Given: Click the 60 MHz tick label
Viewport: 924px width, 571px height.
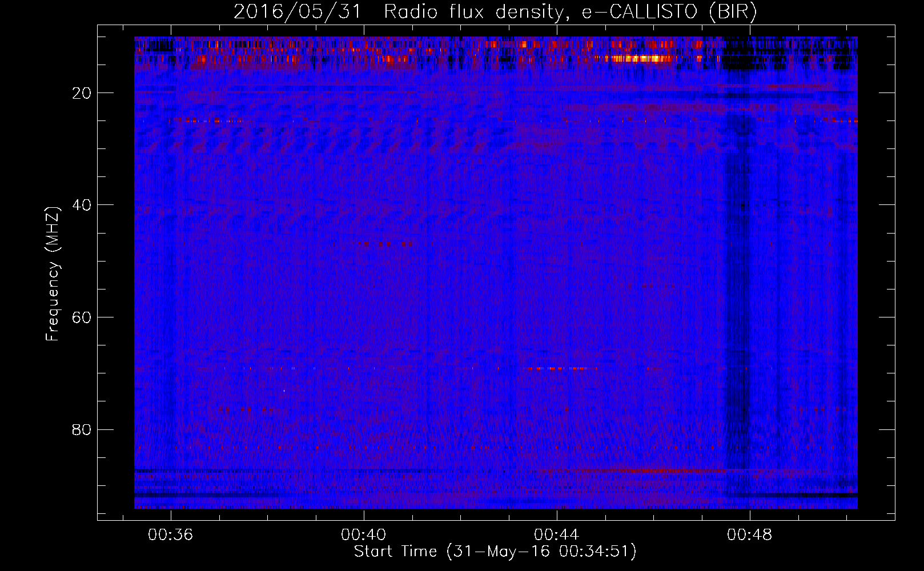Looking at the screenshot, I should coord(82,317).
